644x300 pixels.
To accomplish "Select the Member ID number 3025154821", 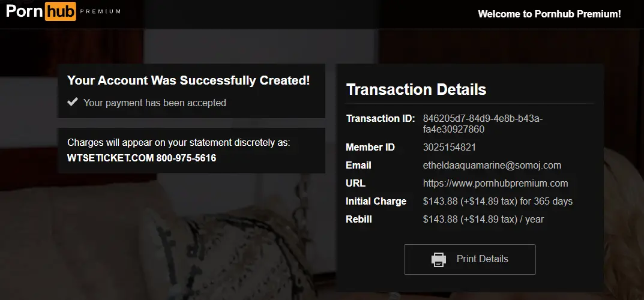I will coord(450,148).
